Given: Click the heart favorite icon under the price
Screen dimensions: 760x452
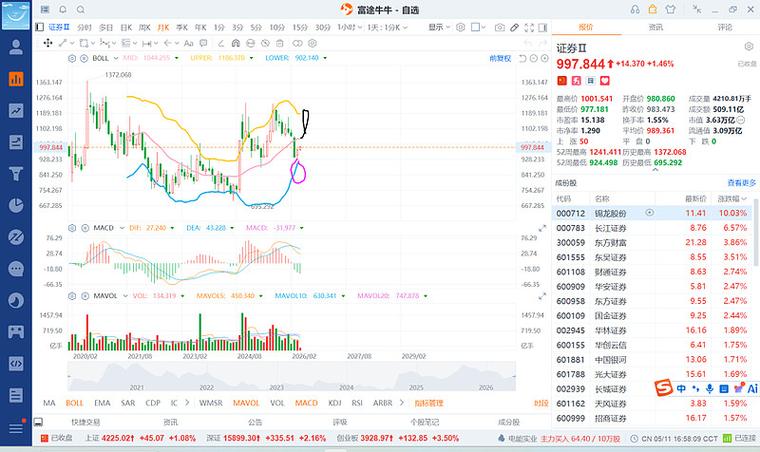Looking at the screenshot, I should pyautogui.click(x=604, y=80).
